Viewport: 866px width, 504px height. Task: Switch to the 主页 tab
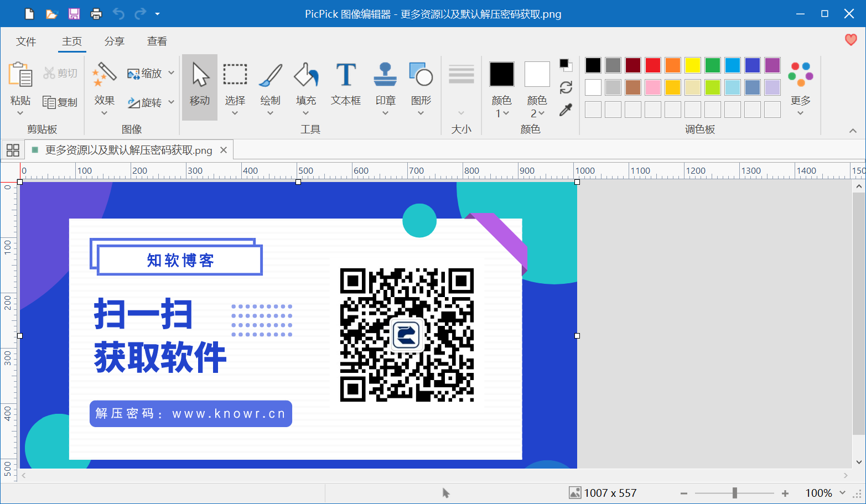[72, 41]
